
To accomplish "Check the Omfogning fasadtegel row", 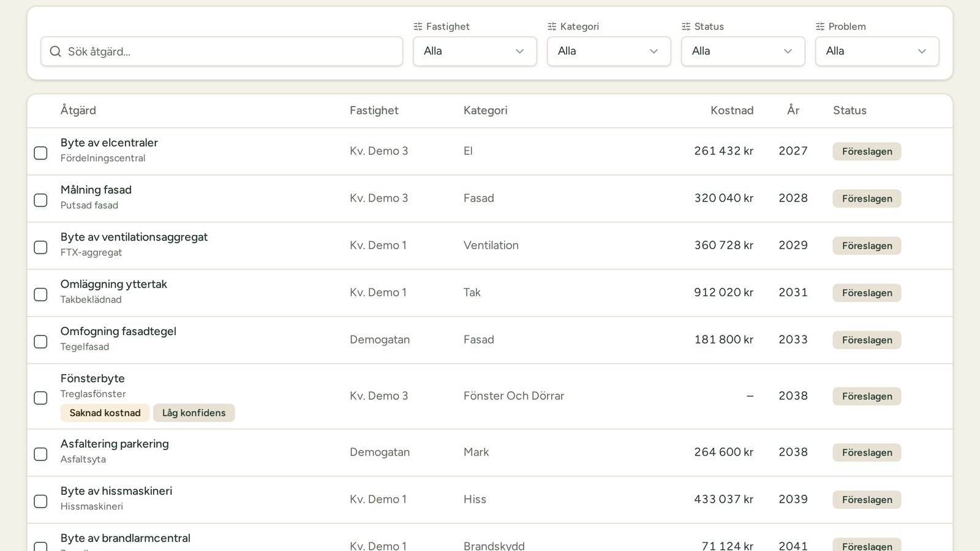I will pos(40,341).
